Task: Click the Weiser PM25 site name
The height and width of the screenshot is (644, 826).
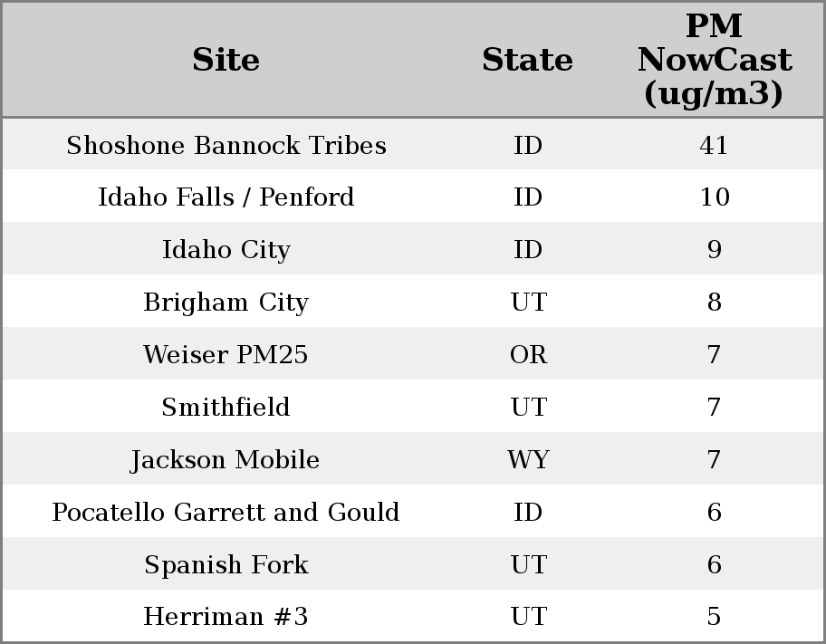Action: 226,355
